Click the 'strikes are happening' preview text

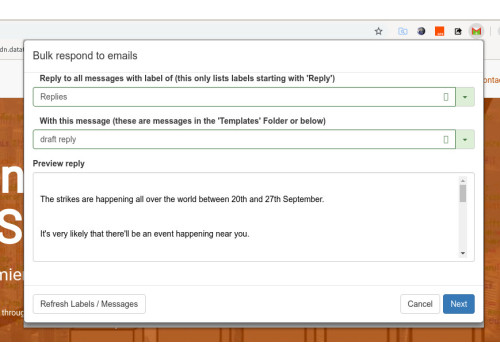tap(182, 199)
